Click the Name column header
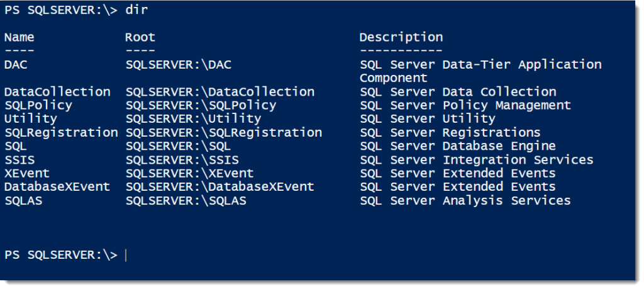 [19, 37]
